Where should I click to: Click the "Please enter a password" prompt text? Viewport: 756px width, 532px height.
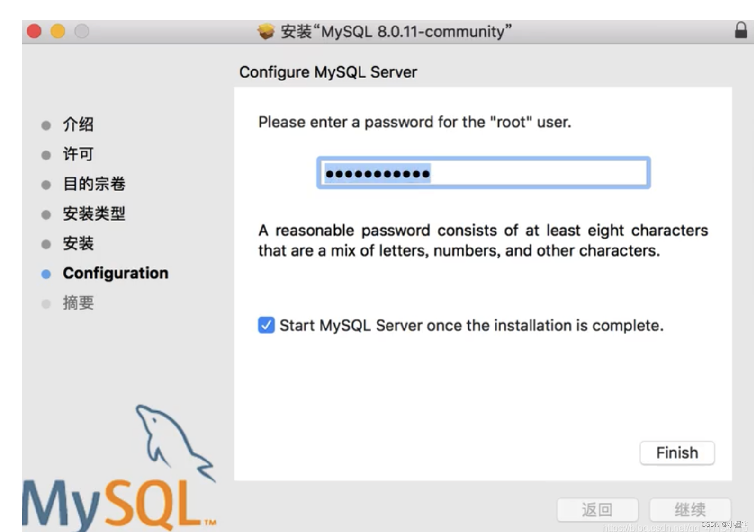tap(414, 122)
